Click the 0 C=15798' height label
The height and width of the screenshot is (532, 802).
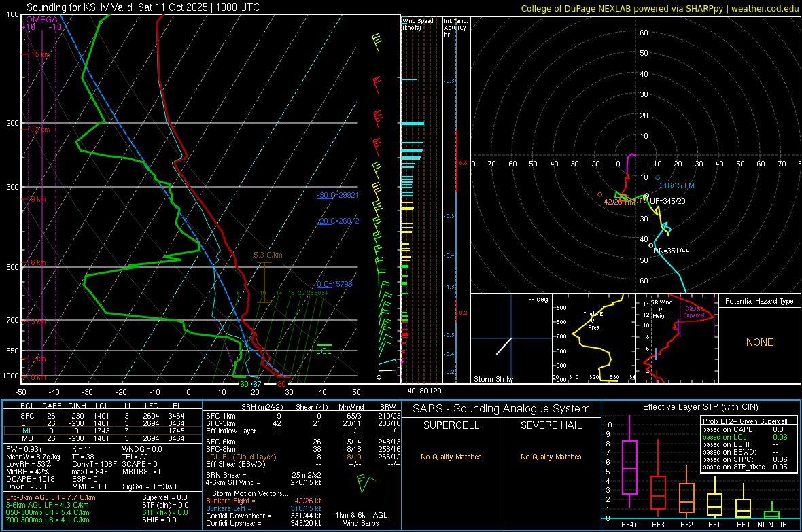coord(335,284)
